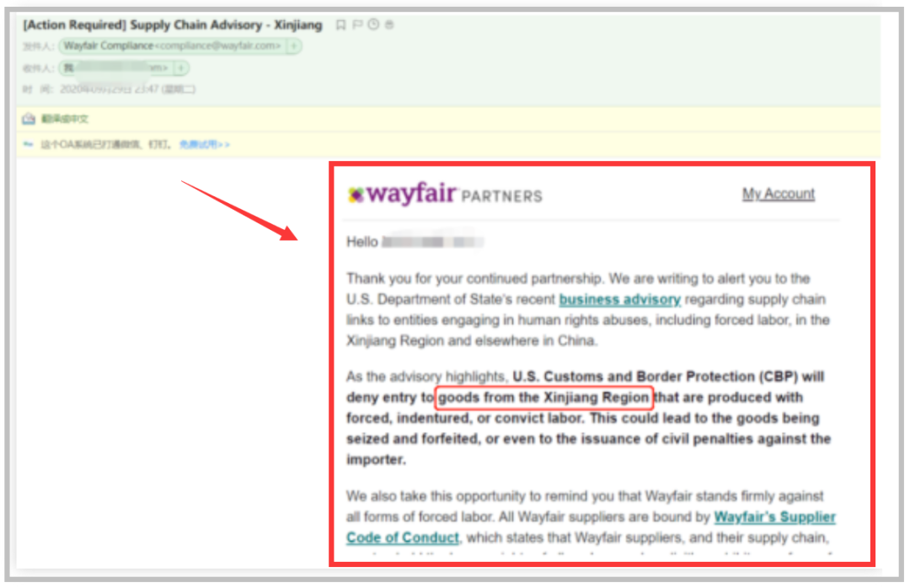Click the translate envelope icon
The width and height of the screenshot is (910, 588).
click(29, 119)
